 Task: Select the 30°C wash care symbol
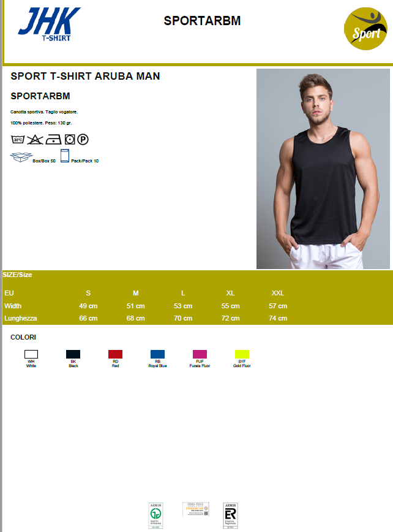[18, 140]
